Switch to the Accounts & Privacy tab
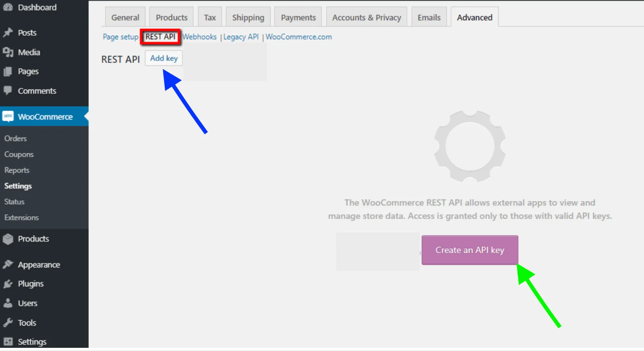644x351 pixels. click(366, 17)
